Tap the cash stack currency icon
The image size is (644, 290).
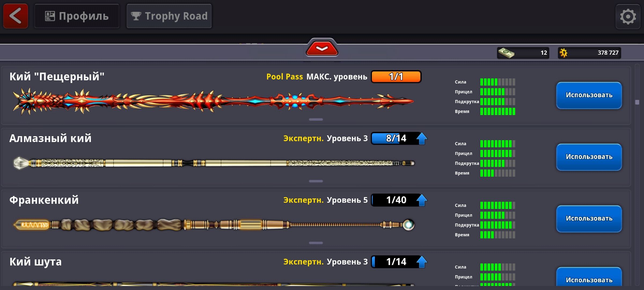tap(506, 53)
